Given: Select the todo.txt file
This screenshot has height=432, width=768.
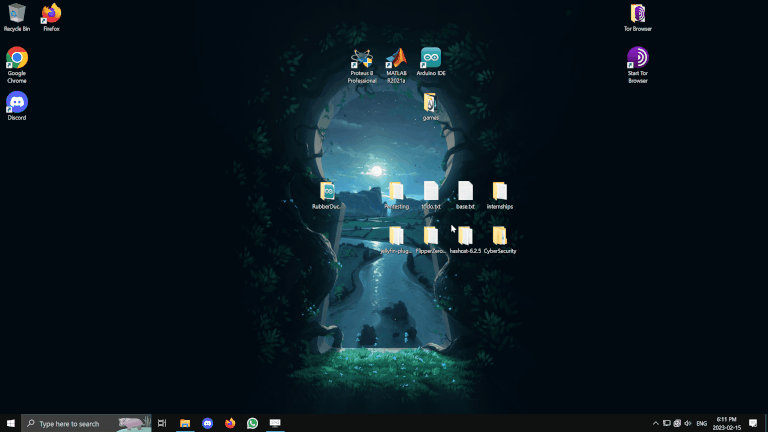Looking at the screenshot, I should (x=431, y=195).
